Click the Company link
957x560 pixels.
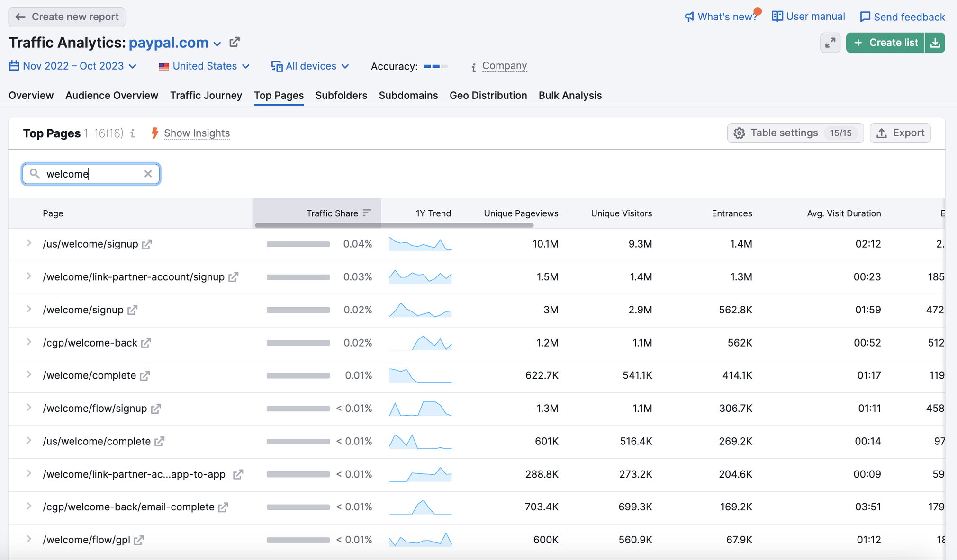pyautogui.click(x=505, y=66)
